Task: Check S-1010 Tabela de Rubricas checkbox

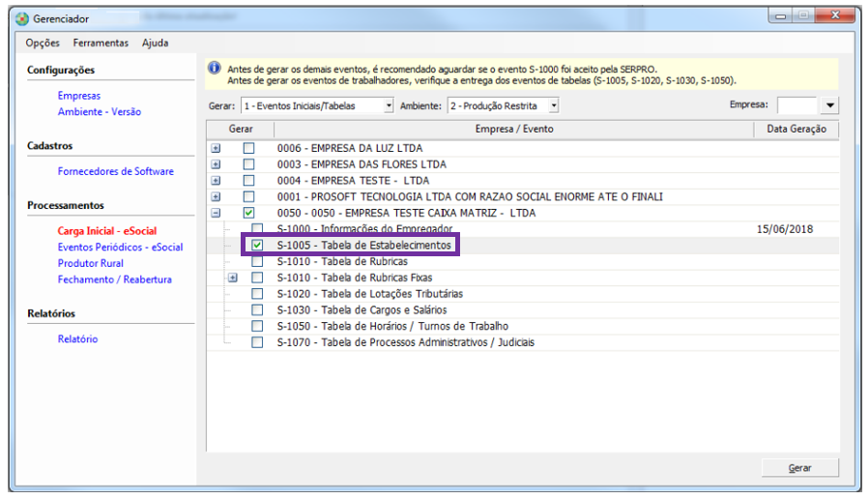Action: tap(257, 261)
